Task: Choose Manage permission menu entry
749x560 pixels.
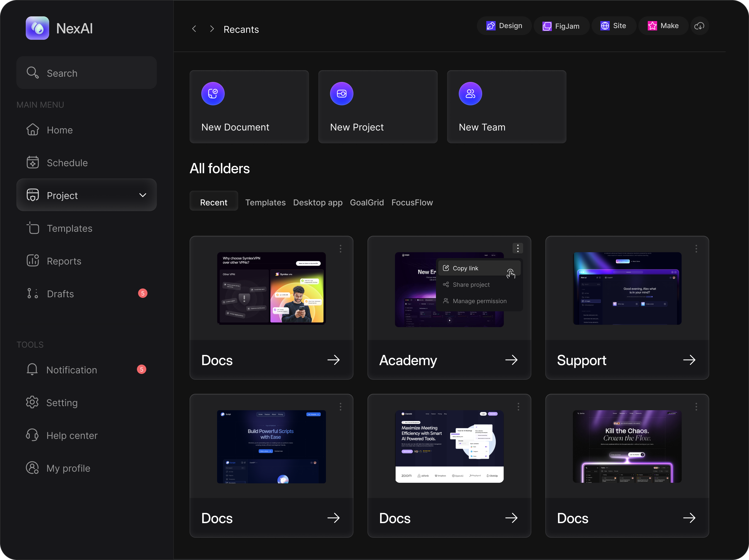Action: point(479,301)
